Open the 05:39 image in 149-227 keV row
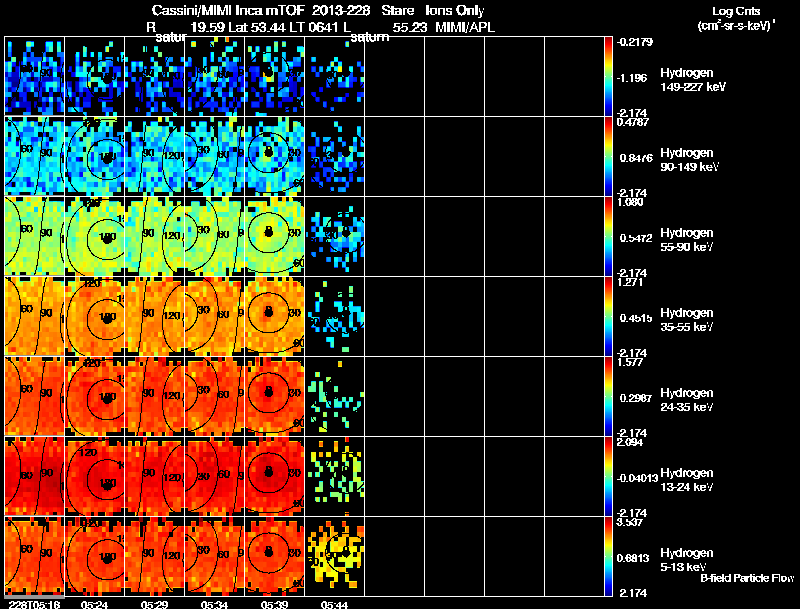 [x=274, y=76]
